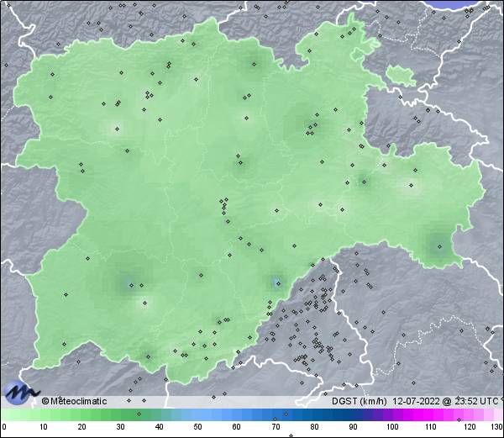Click the 10 label on the wind scale
This screenshot has height=438, width=504.
click(x=44, y=427)
